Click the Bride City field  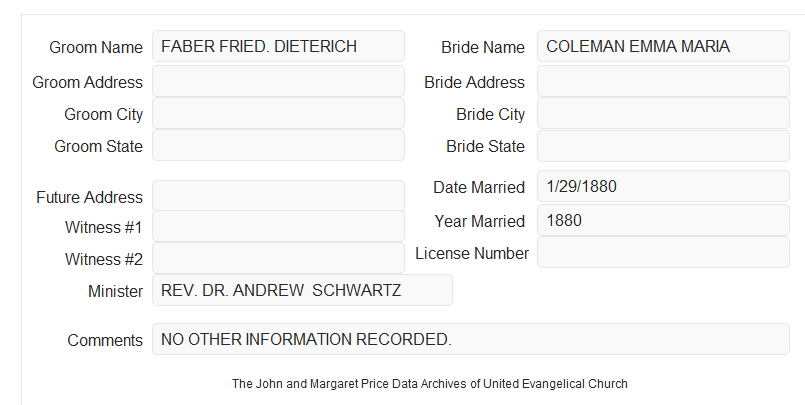pyautogui.click(x=663, y=113)
